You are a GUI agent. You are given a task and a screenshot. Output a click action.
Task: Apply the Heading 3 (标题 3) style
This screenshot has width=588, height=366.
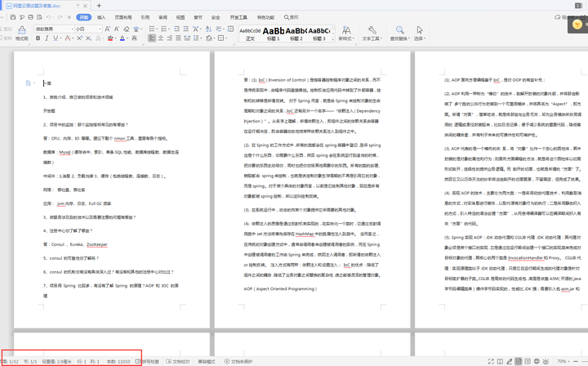click(319, 33)
